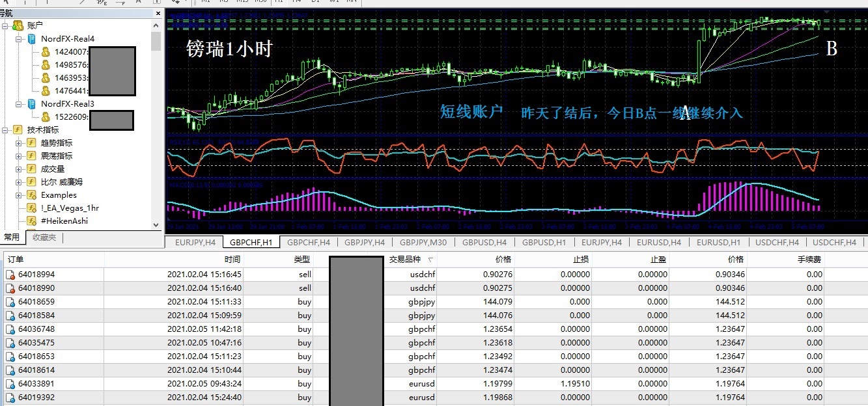The height and width of the screenshot is (406, 868).
Task: Click the buy order icon for 64018659
Action: point(10,302)
